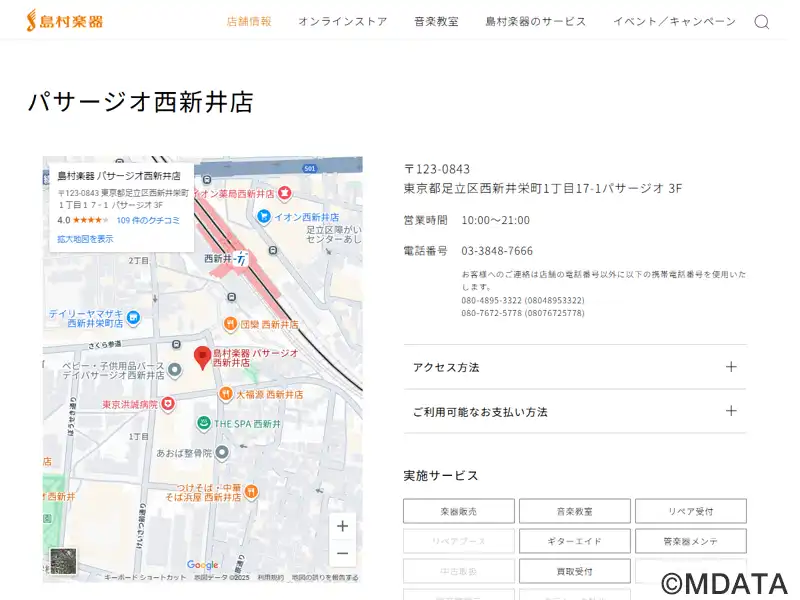The width and height of the screenshot is (800, 600).
Task: Expand the ご利用可能なお支払い方法 section
Action: pyautogui.click(x=574, y=411)
